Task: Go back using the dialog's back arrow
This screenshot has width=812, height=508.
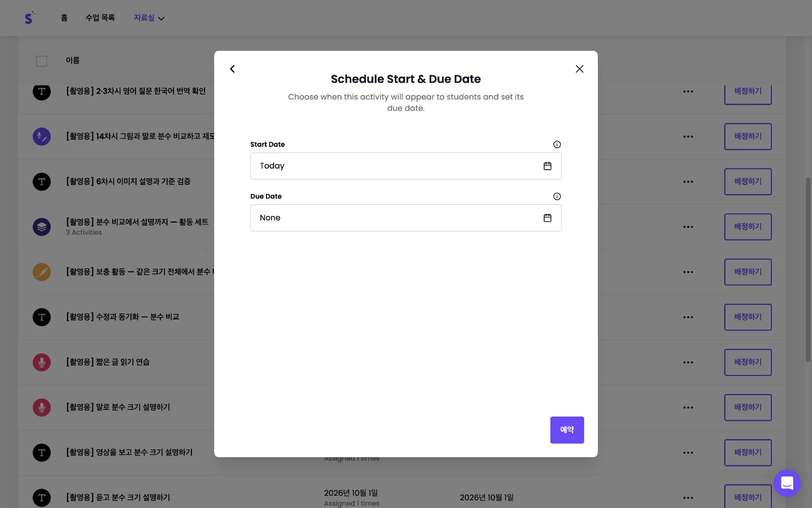Action: 232,69
